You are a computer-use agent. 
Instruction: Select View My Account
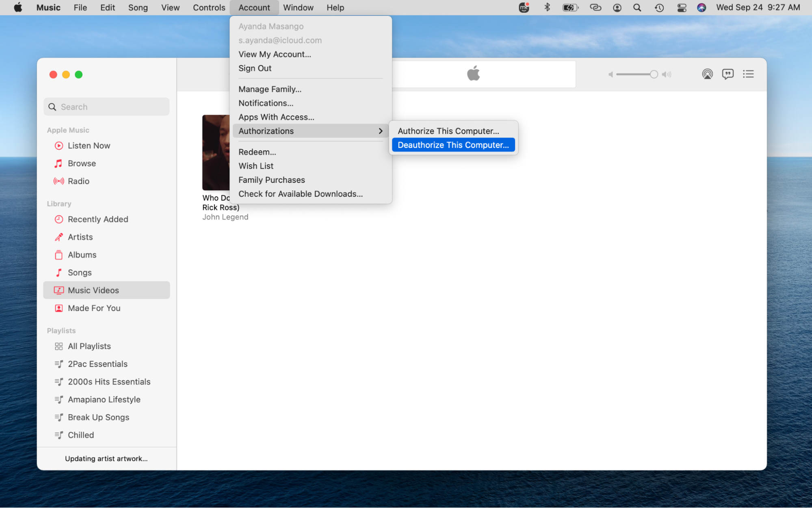275,54
